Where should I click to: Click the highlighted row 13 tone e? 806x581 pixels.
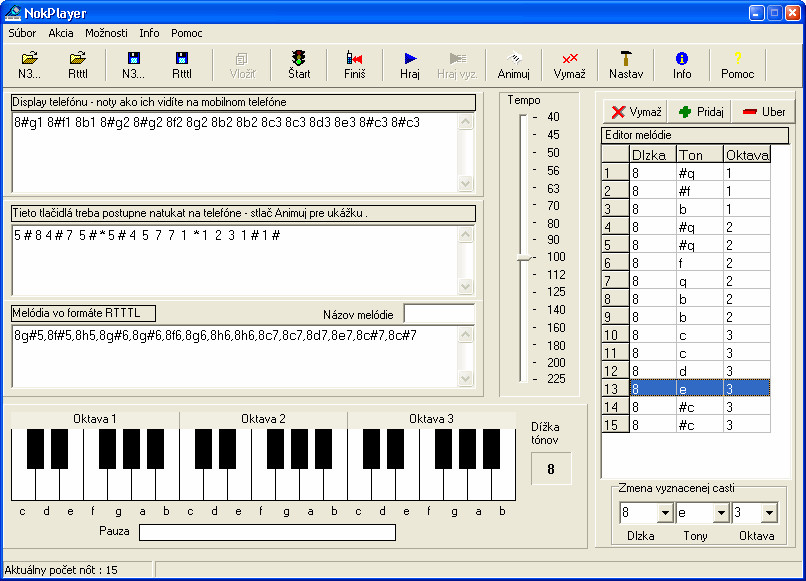700,389
